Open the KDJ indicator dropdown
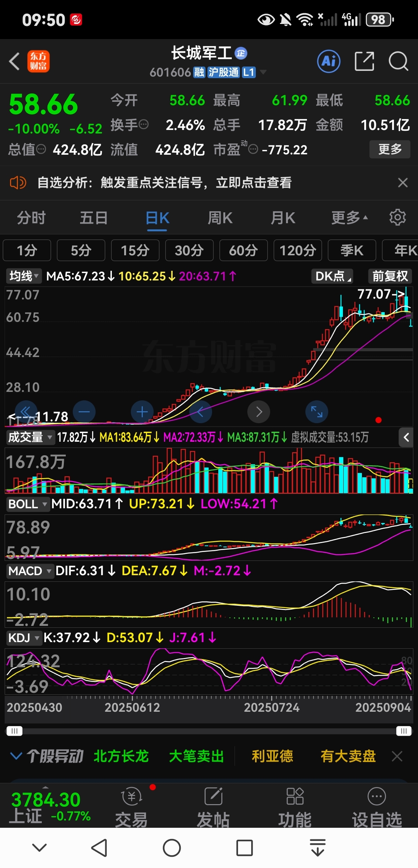This screenshot has width=418, height=868. [x=24, y=638]
